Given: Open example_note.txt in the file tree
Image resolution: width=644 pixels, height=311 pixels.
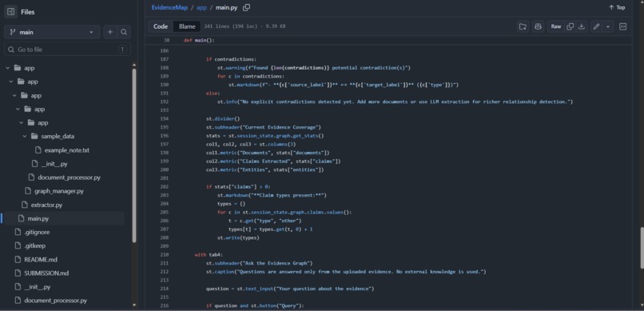Looking at the screenshot, I should (x=67, y=150).
